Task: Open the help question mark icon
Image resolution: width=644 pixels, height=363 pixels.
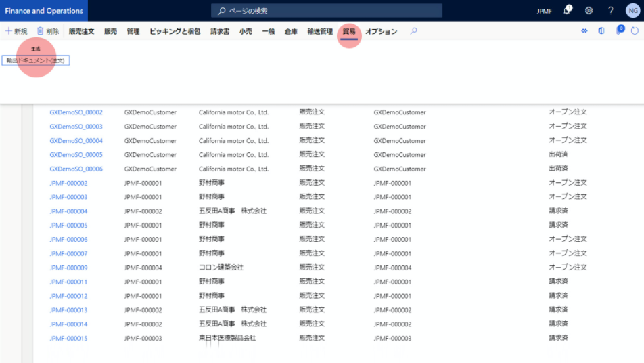Action: click(611, 11)
